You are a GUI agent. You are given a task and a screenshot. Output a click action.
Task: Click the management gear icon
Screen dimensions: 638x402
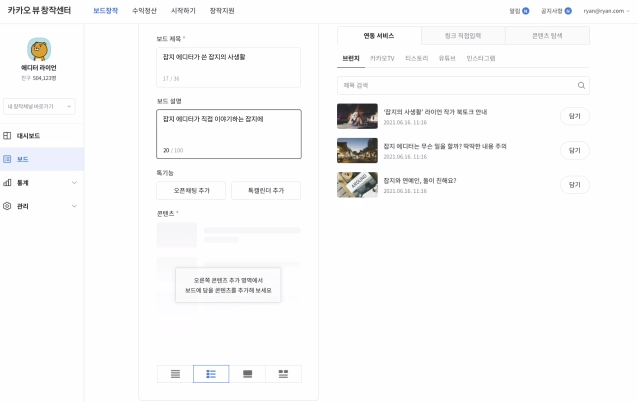[7, 206]
